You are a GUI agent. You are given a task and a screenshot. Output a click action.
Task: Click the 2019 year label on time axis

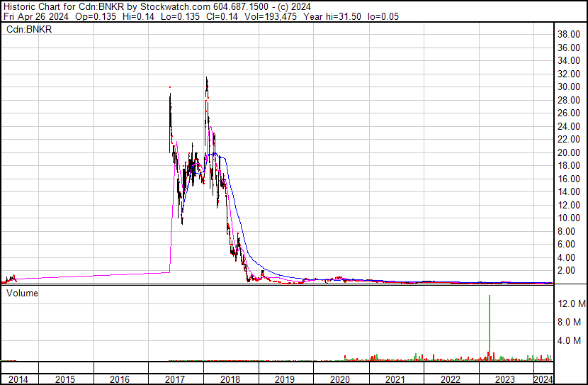(x=285, y=379)
